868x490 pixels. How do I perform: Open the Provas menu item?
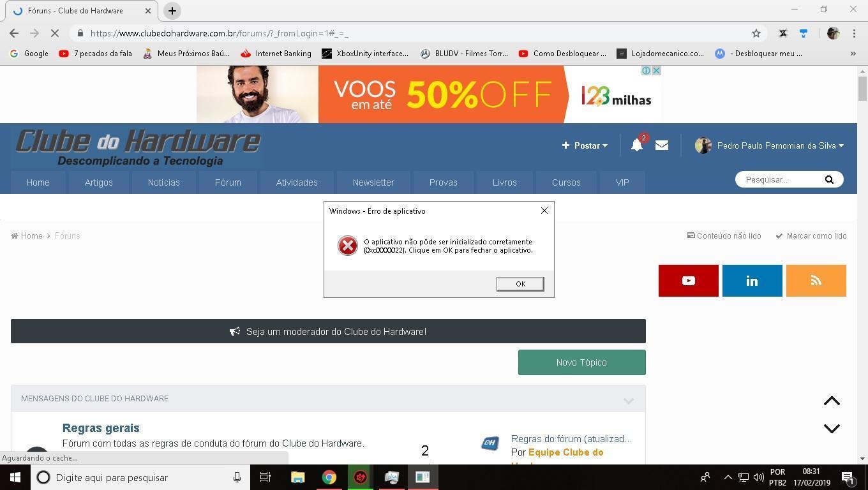click(x=444, y=182)
